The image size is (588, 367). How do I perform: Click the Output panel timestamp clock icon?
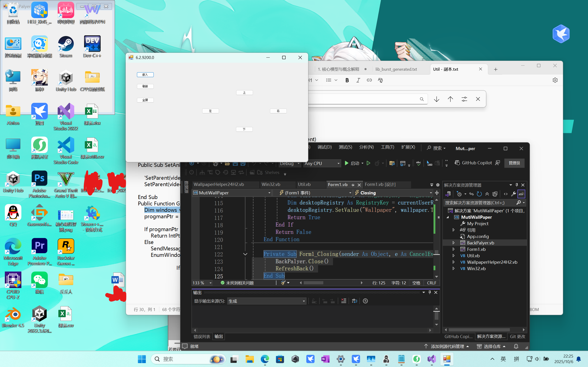(365, 301)
